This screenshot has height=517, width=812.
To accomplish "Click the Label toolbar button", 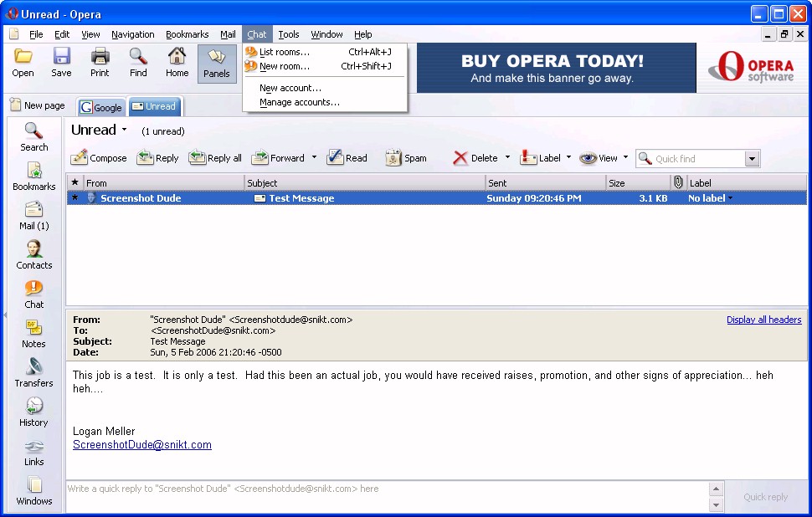I will coord(540,158).
